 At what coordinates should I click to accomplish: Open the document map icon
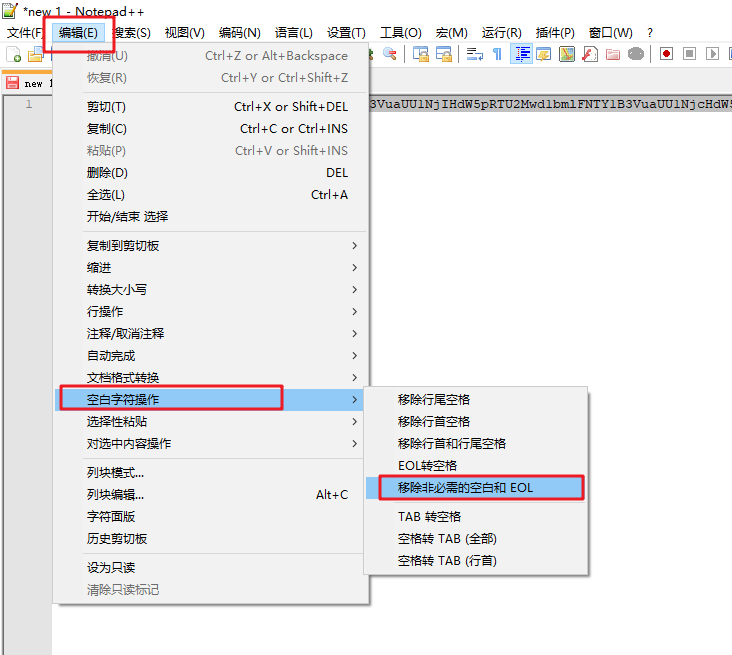pyautogui.click(x=567, y=54)
